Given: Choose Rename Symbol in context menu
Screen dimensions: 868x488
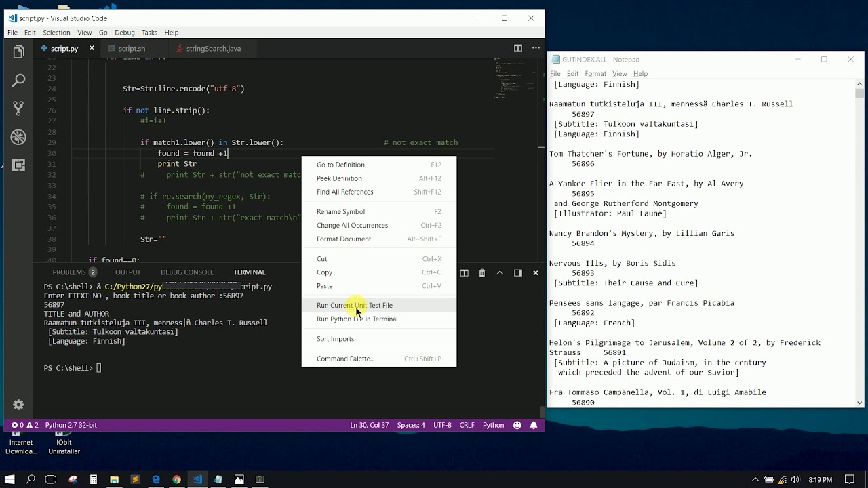Looking at the screenshot, I should pos(379,211).
